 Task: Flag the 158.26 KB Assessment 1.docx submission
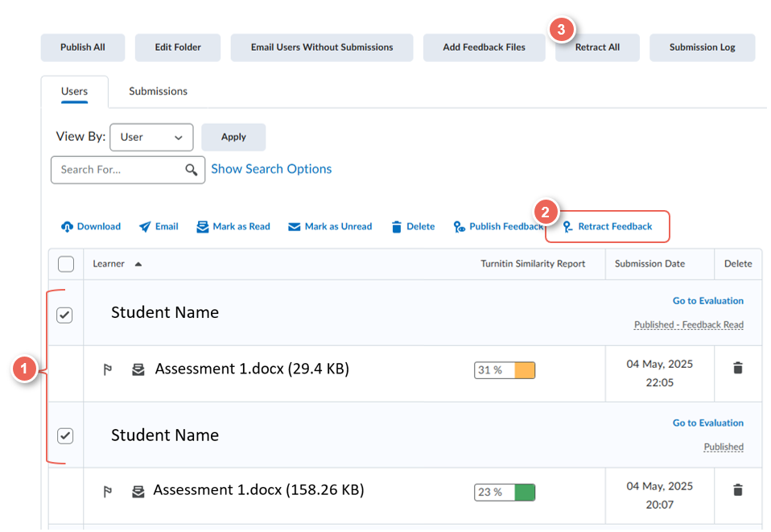(108, 492)
